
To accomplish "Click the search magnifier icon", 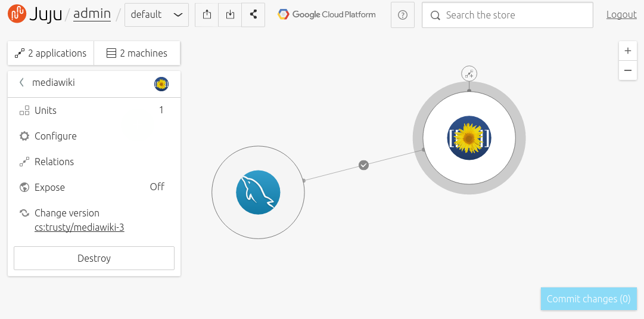I will 435,16.
